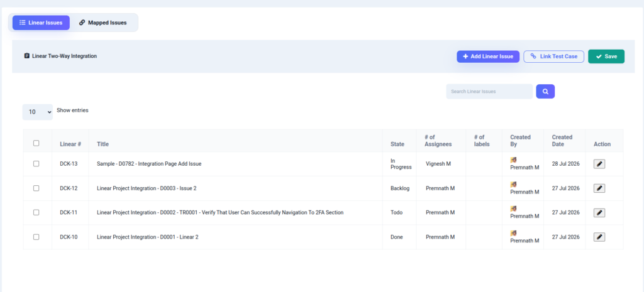Check the box for issue DCK-13

[x=36, y=164]
